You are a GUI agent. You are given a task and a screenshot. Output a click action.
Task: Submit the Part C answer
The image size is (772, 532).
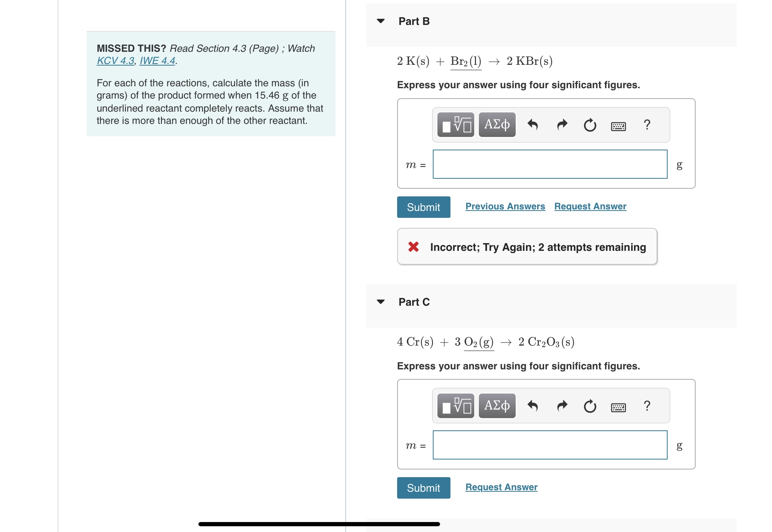423,488
